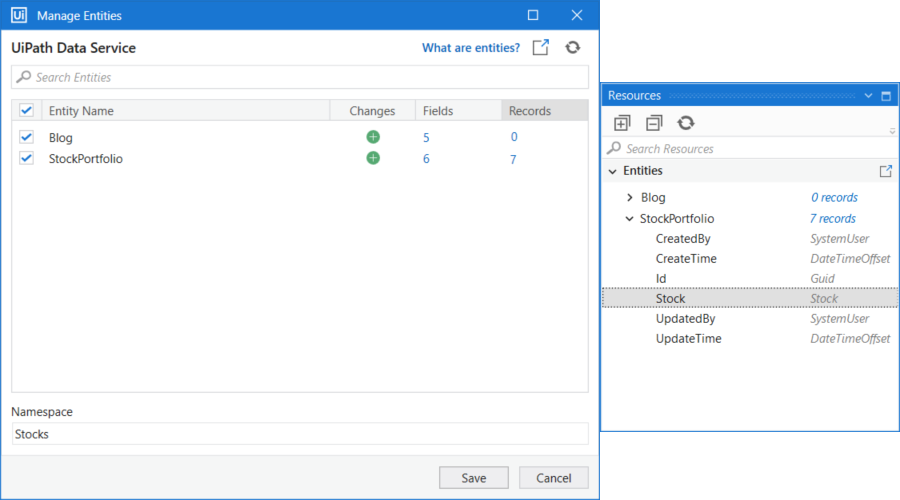Open the '0 records' link in Resources
This screenshot has width=900, height=500.
[x=834, y=197]
